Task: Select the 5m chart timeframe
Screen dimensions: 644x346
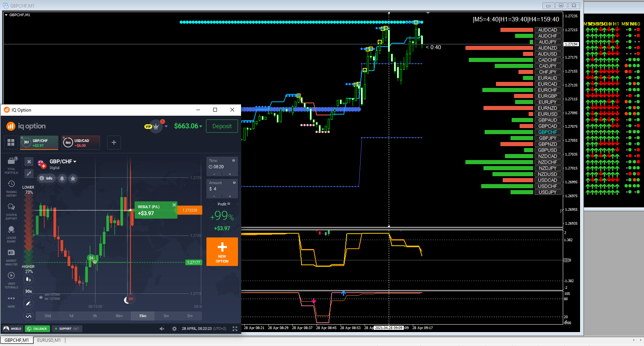Action: point(166,316)
